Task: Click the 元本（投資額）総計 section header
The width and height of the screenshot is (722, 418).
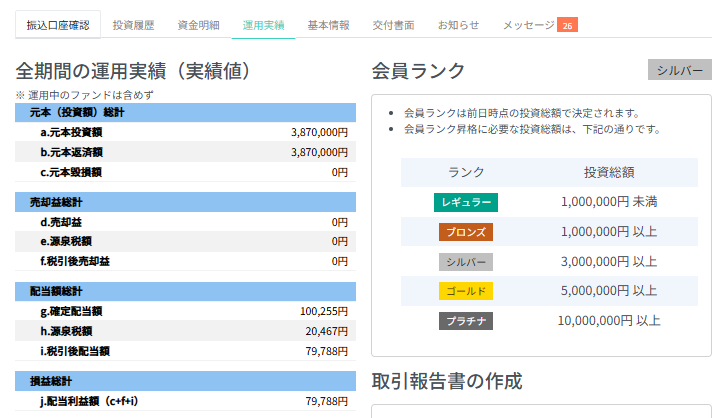Action: pyautogui.click(x=186, y=112)
